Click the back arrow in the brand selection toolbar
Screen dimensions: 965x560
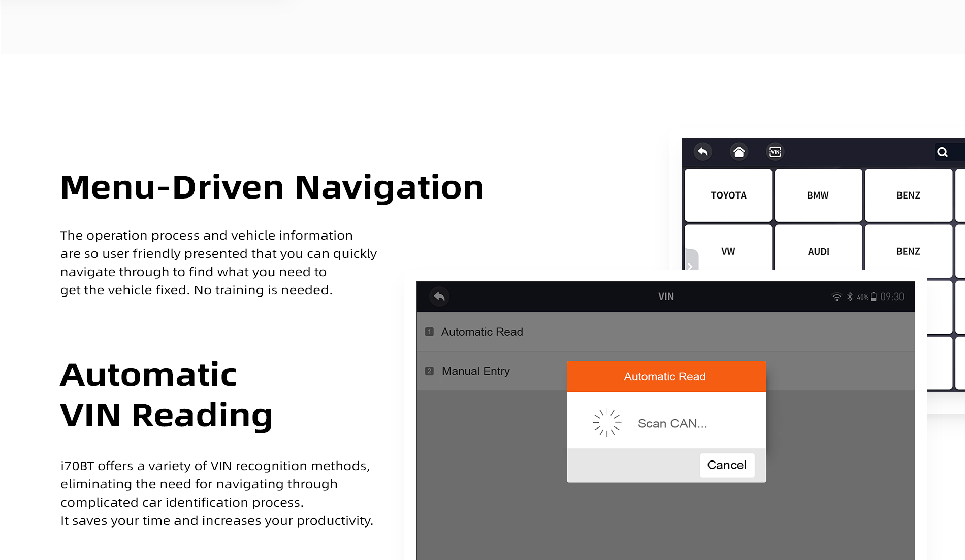tap(703, 152)
